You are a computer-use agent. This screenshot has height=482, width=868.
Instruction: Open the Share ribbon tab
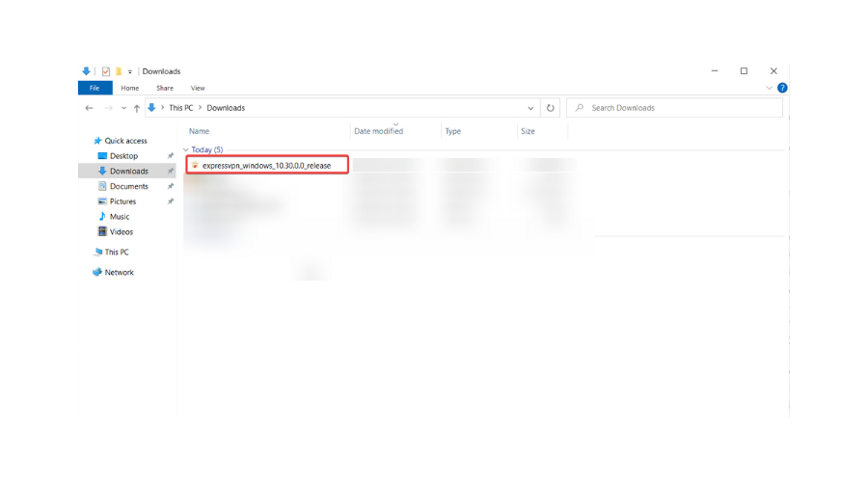click(x=164, y=88)
